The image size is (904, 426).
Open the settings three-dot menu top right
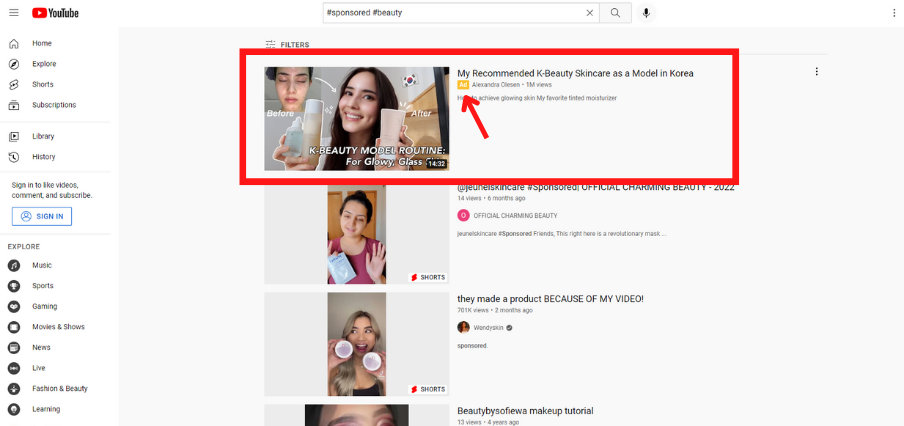click(894, 13)
